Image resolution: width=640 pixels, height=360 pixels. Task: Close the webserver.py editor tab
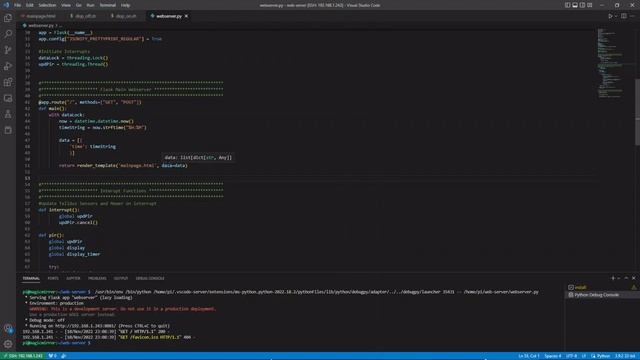pyautogui.click(x=187, y=16)
